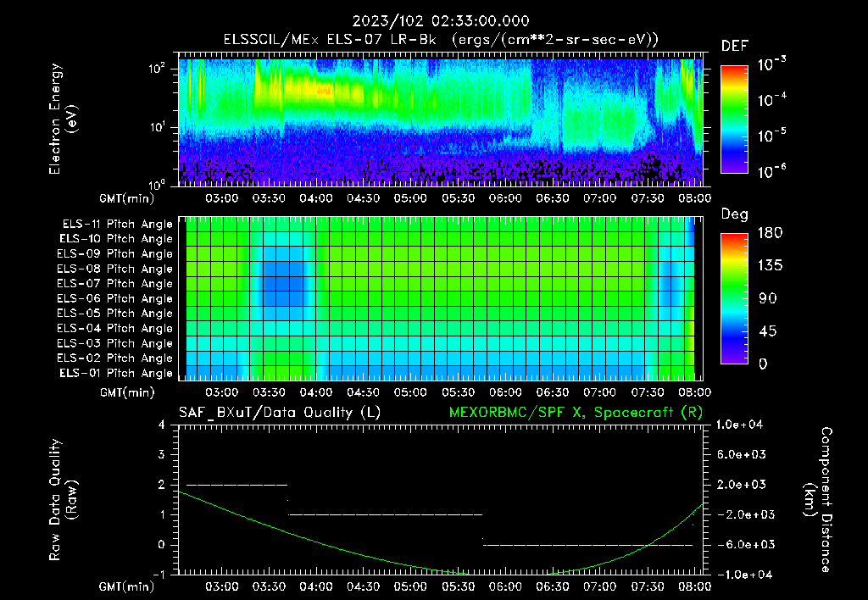Select the ELS-05 Pitch Angle row label
868x600 pixels.
click(x=115, y=314)
